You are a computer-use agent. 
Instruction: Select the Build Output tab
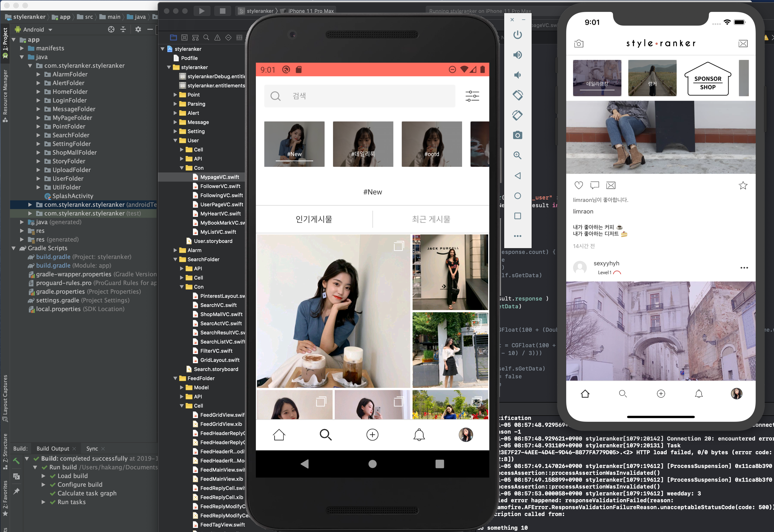click(x=53, y=449)
